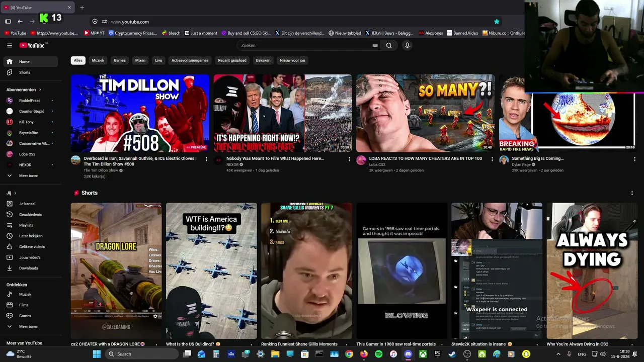Open the Shorts shelf options menu

(632, 193)
